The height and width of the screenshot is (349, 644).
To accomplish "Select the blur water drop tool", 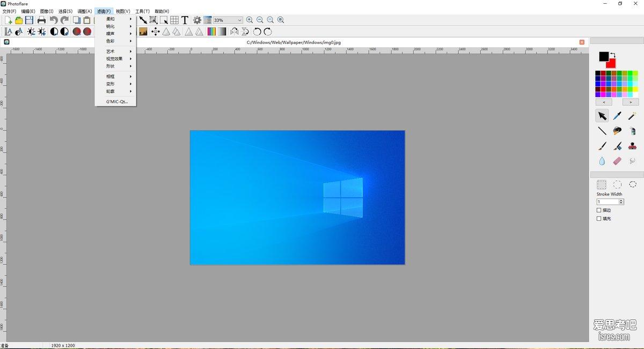I will [x=602, y=161].
